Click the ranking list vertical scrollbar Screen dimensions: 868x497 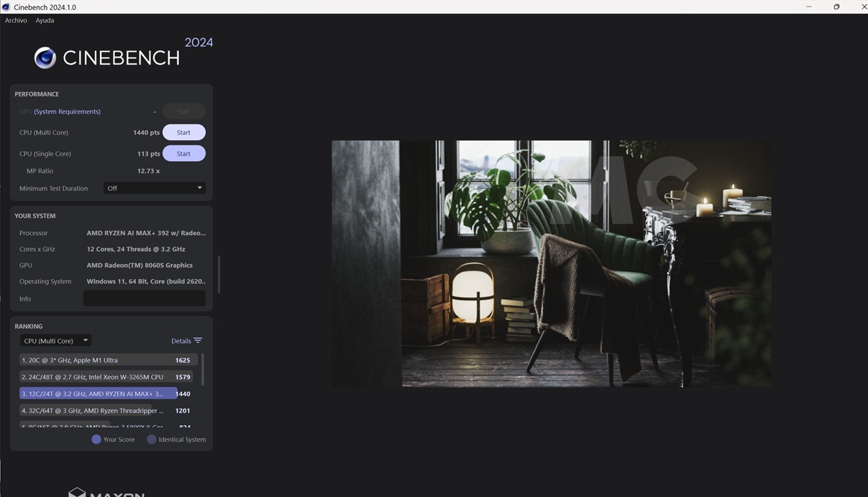click(202, 369)
